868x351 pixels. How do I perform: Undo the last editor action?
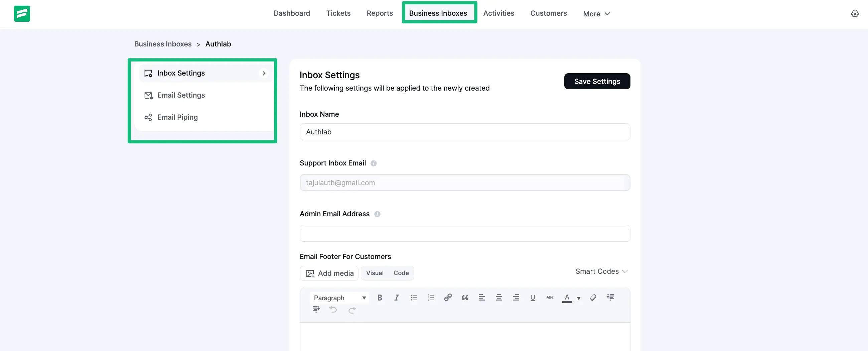tap(333, 310)
